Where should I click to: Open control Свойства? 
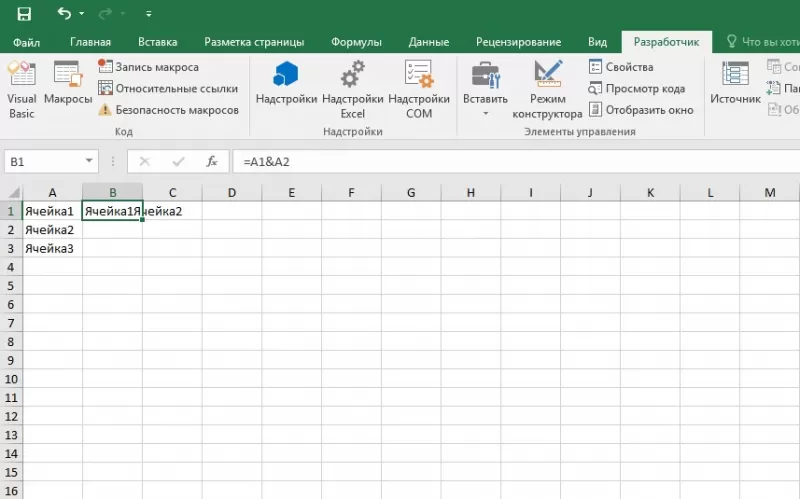click(x=621, y=67)
